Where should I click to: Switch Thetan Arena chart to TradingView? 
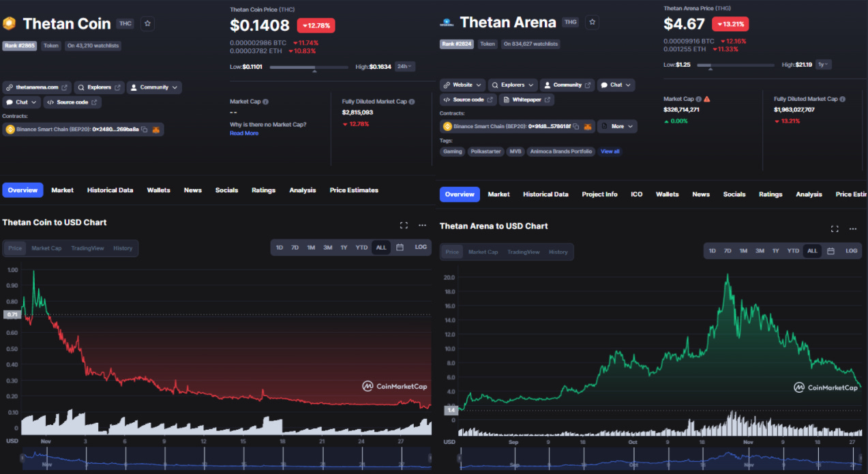tap(524, 252)
